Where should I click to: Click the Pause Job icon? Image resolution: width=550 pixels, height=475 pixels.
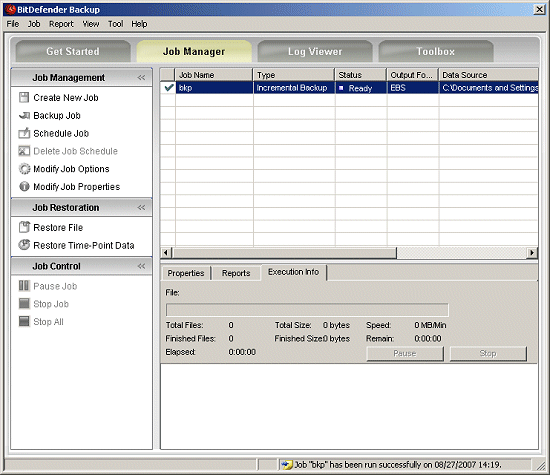coord(24,286)
